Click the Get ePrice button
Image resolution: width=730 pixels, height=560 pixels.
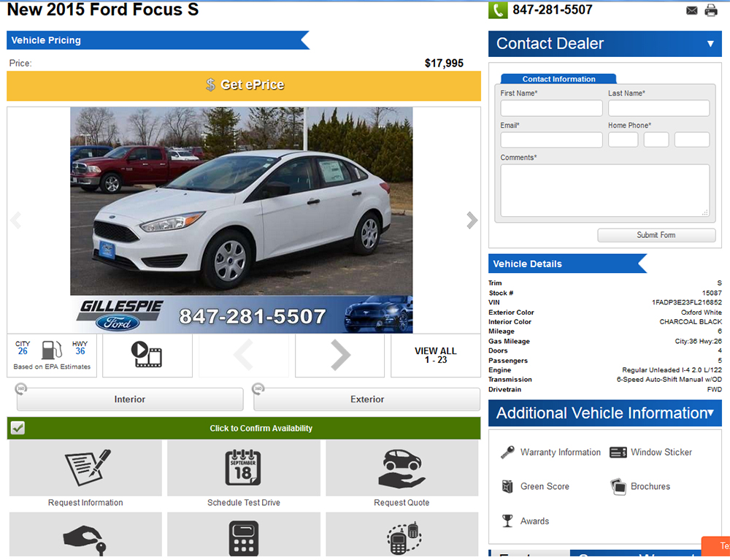tap(244, 85)
